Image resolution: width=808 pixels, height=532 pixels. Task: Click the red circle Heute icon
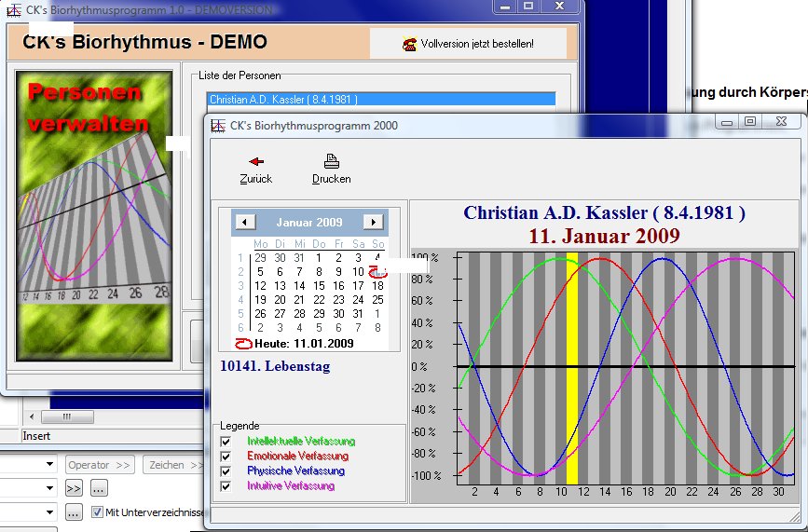(242, 345)
